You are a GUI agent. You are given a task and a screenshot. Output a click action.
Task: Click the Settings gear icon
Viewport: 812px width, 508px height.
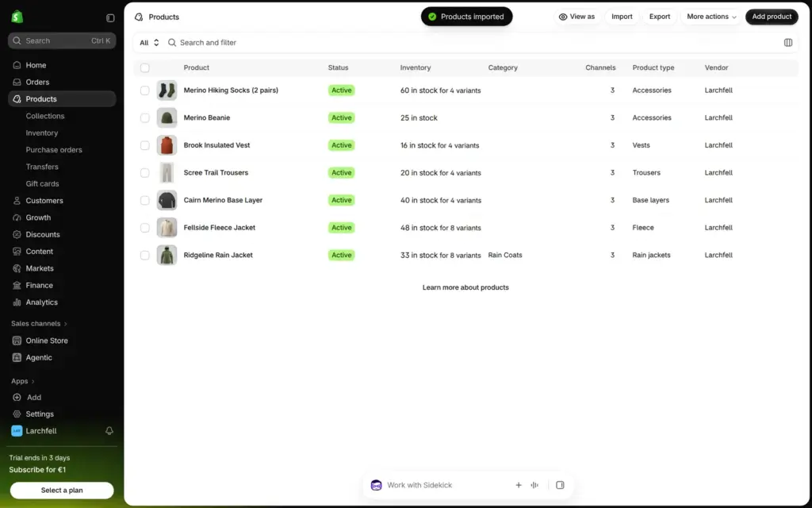coord(17,414)
